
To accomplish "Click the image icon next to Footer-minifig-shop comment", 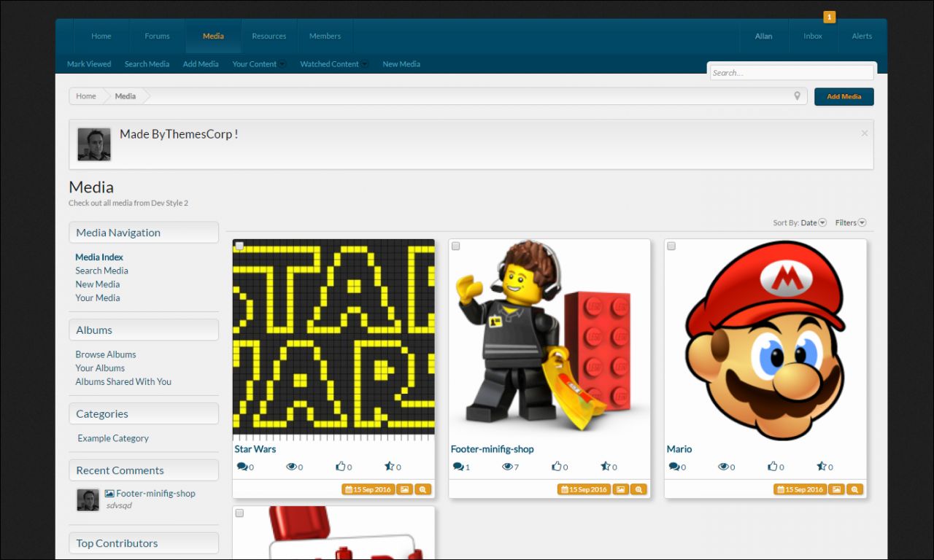I will [x=109, y=494].
